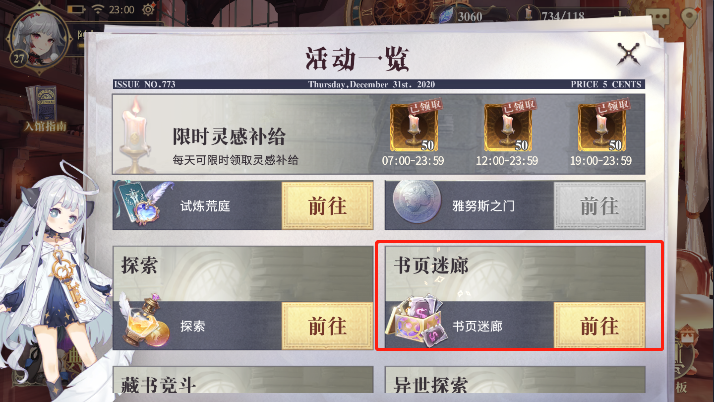Go to 探索 via its 前往 button

327,326
